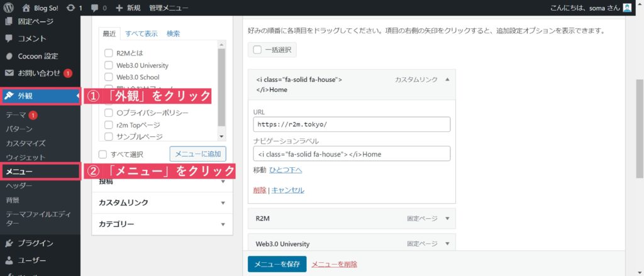Image resolution: width=644 pixels, height=276 pixels.
Task: Switch to the すべて表示 tab
Action: click(141, 33)
